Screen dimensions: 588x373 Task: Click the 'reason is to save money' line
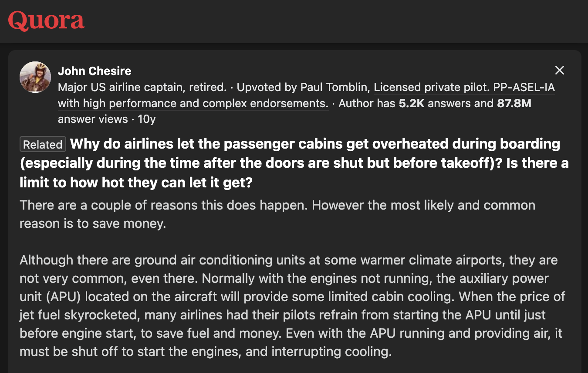click(x=93, y=223)
